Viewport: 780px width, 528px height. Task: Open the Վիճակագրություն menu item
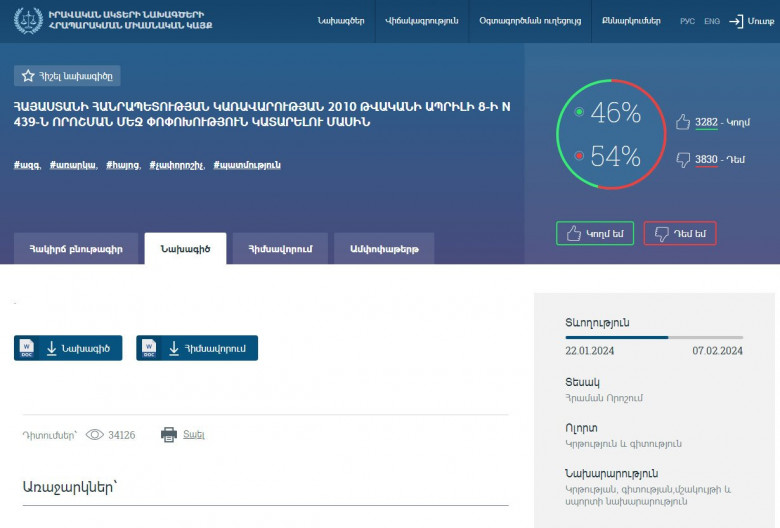pyautogui.click(x=421, y=21)
